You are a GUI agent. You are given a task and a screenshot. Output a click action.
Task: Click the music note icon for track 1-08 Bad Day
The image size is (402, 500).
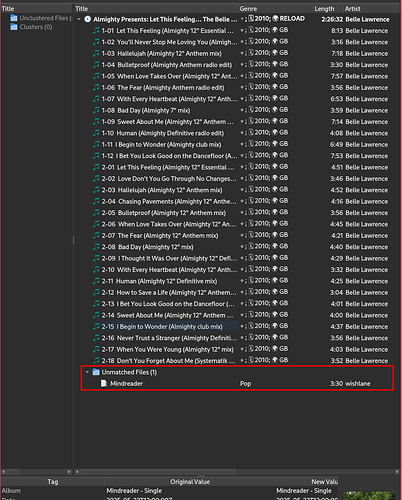[x=96, y=110]
